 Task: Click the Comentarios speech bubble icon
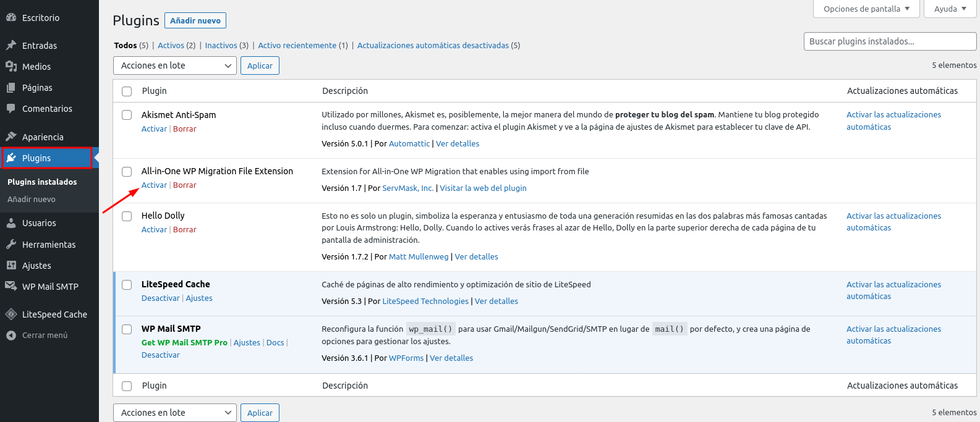pyautogui.click(x=11, y=109)
